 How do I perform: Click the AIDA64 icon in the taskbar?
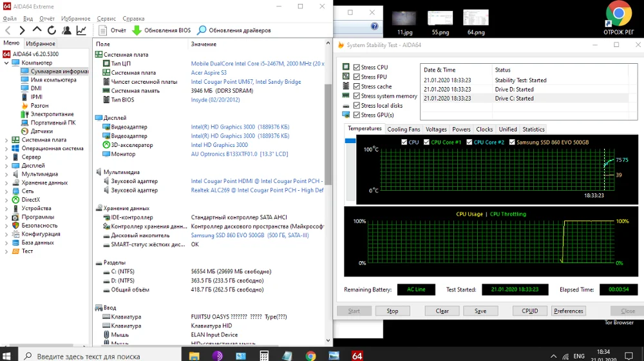coord(357,355)
